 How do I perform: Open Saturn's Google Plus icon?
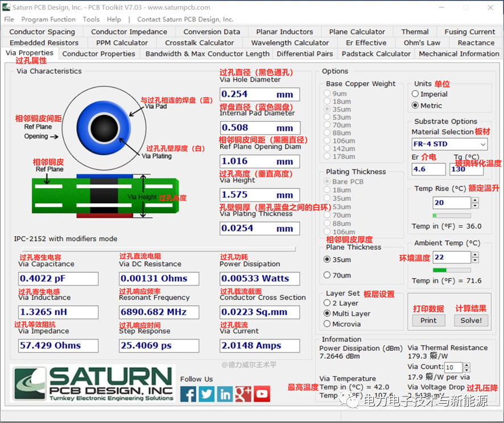coord(243,394)
